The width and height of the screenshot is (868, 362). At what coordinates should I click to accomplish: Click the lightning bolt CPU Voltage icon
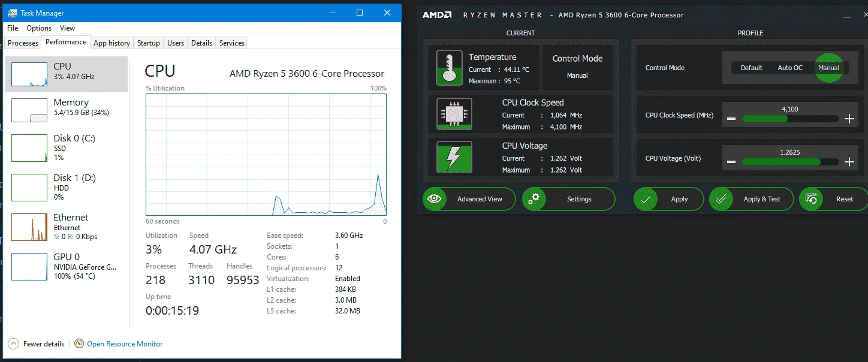[454, 157]
